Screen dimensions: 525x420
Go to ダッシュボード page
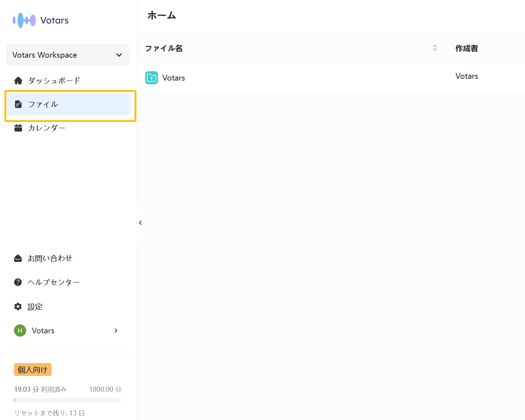[x=54, y=81]
